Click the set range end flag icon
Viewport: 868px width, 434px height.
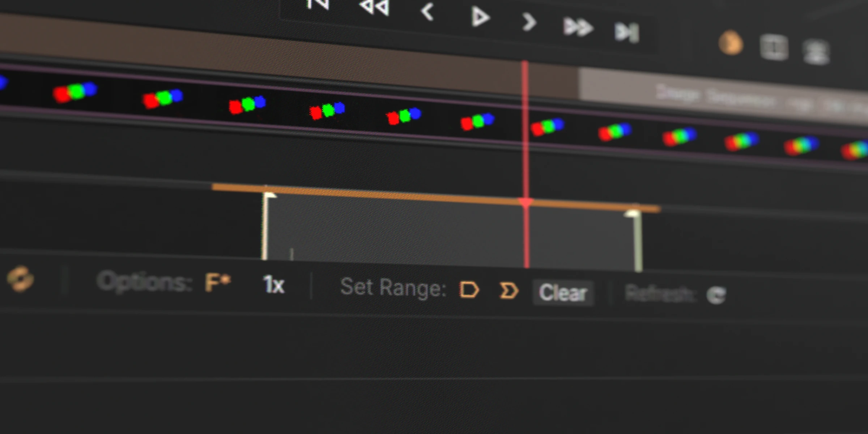click(x=510, y=290)
